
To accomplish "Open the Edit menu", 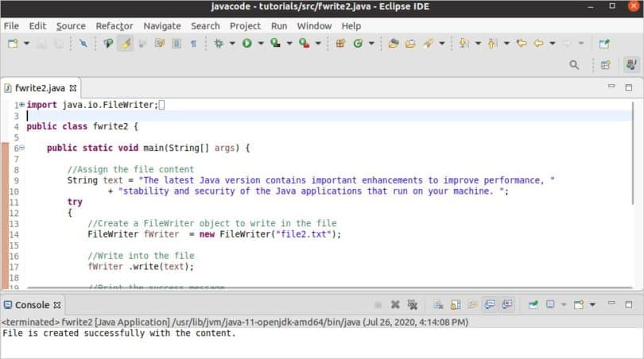I will pos(37,26).
